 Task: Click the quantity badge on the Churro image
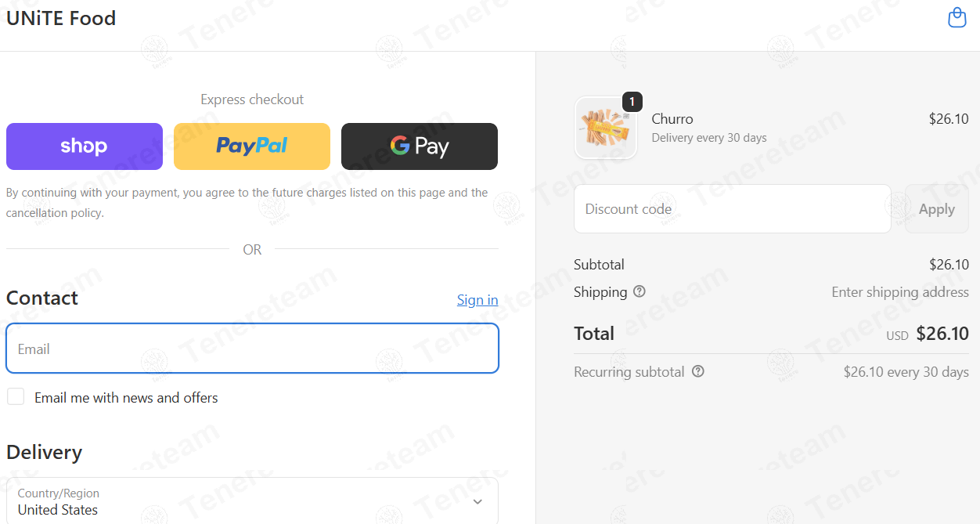[x=632, y=102]
